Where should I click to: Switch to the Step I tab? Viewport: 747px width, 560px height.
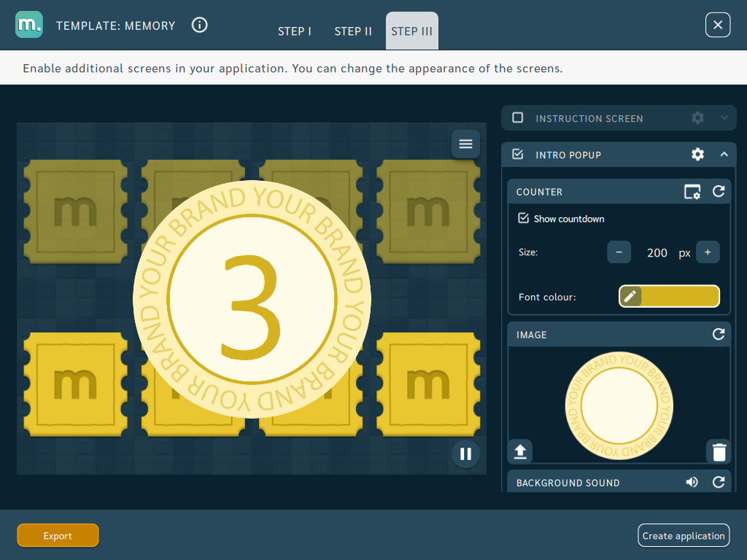295,31
